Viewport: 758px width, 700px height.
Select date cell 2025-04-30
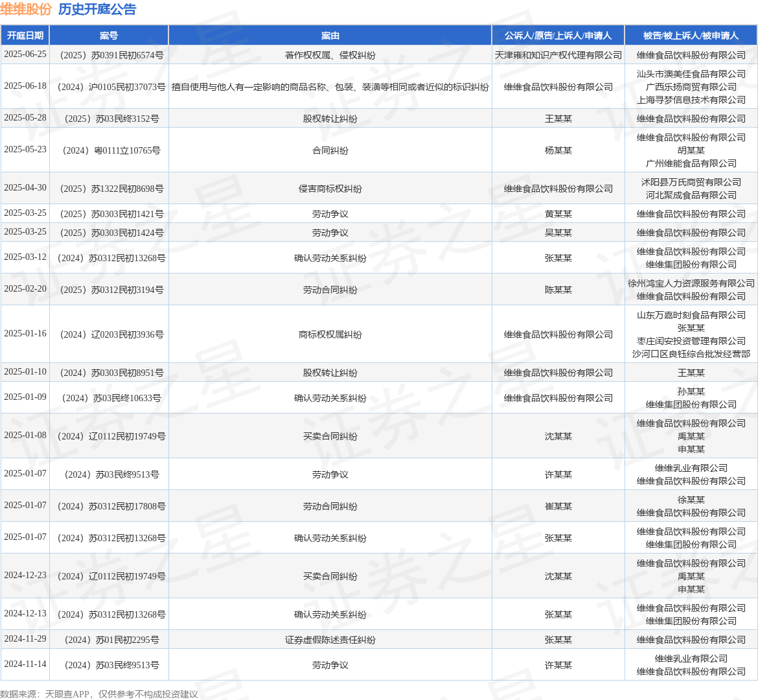click(x=25, y=187)
